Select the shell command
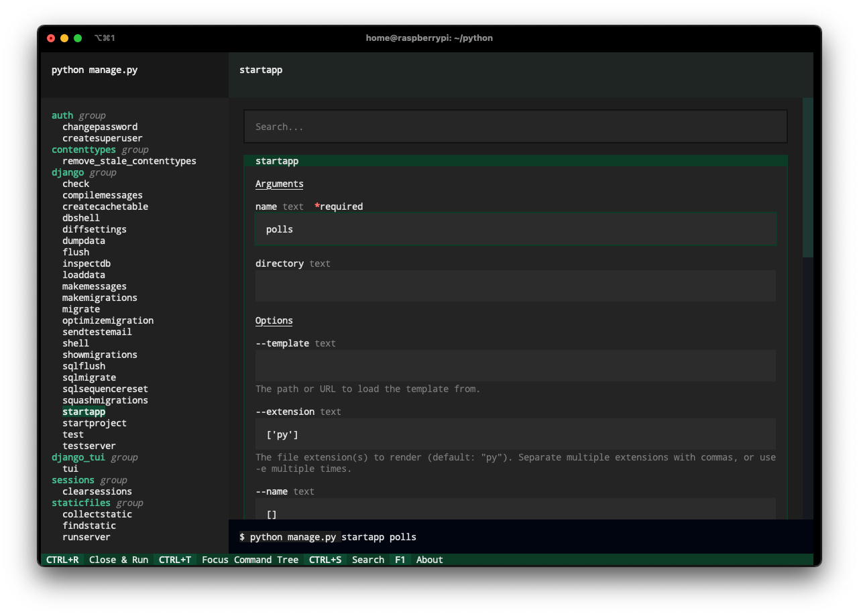Screen dimensions: 859x616 click(76, 343)
